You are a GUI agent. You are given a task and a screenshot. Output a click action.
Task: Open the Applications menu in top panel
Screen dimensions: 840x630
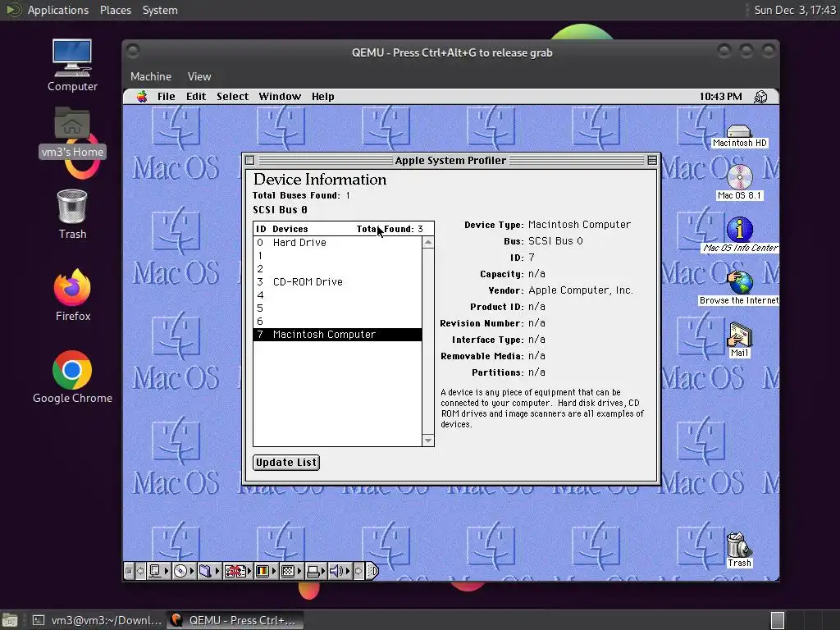pos(58,10)
